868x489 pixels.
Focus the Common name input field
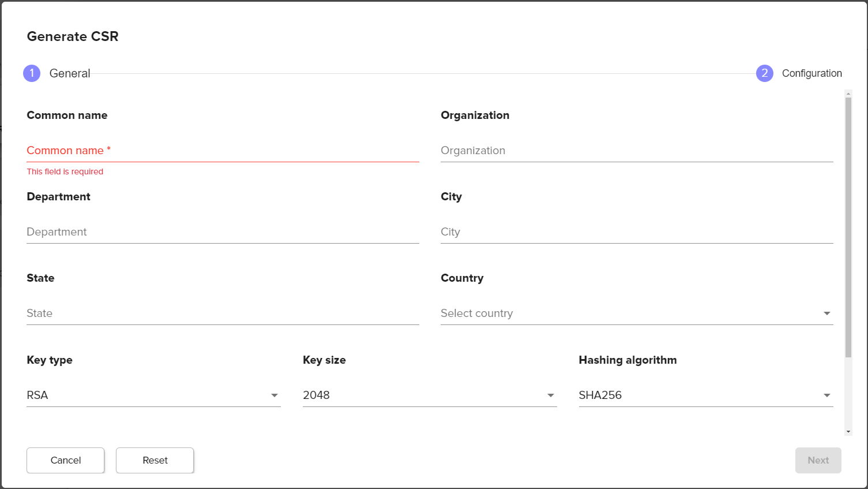coord(223,151)
